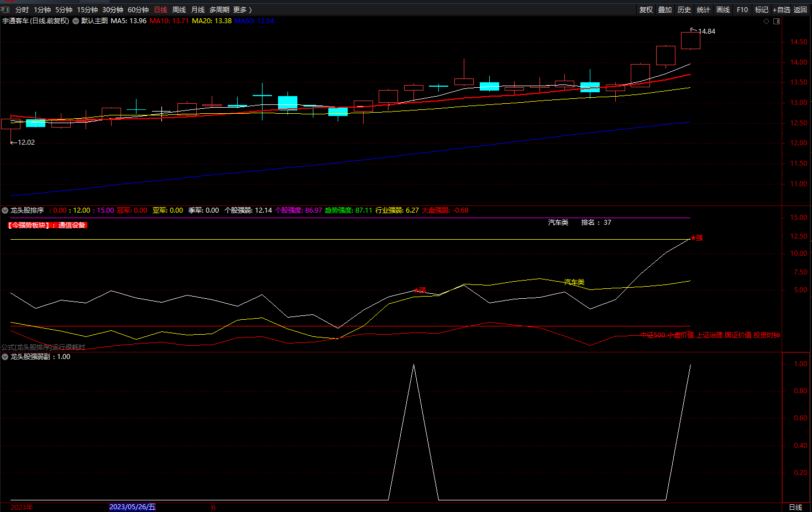
Task: Expand the 龙头股强弱副 indicator menu arrow
Action: 5,357
